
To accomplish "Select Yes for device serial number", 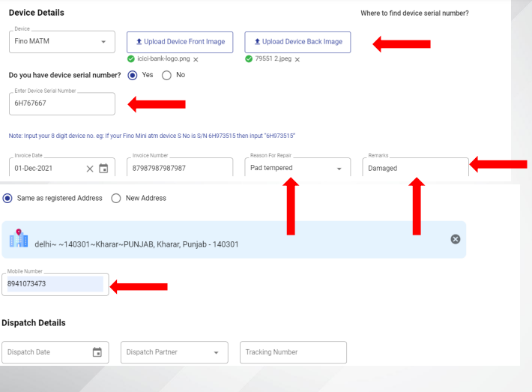I will coord(133,76).
